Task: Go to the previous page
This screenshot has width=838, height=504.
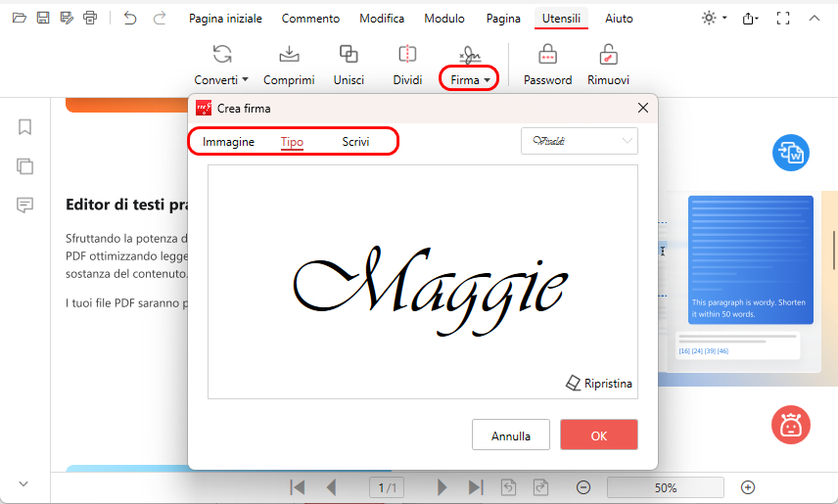Action: click(331, 487)
